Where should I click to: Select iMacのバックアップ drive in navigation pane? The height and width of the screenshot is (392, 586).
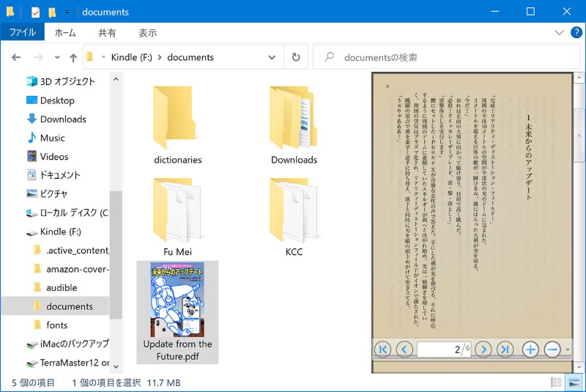67,344
